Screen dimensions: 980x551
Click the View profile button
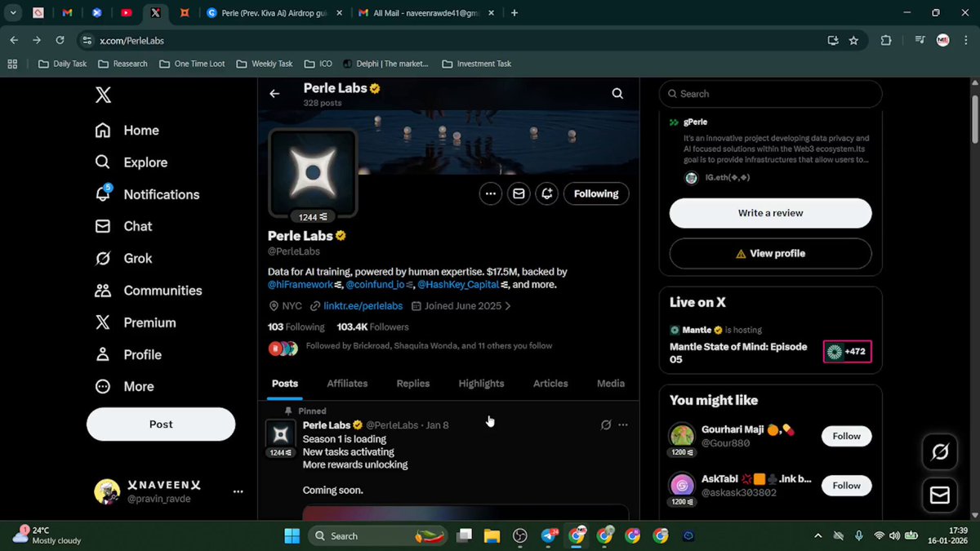[770, 253]
